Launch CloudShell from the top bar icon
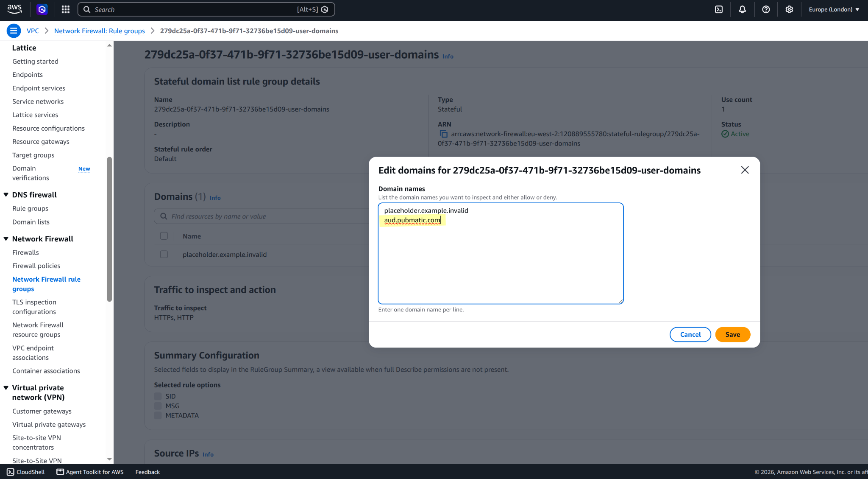The width and height of the screenshot is (868, 479). coord(719,9)
